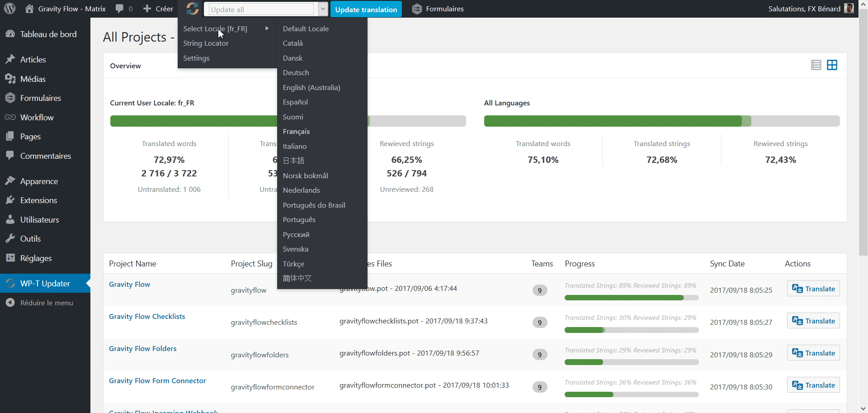Click the Project Name column header

[132, 264]
